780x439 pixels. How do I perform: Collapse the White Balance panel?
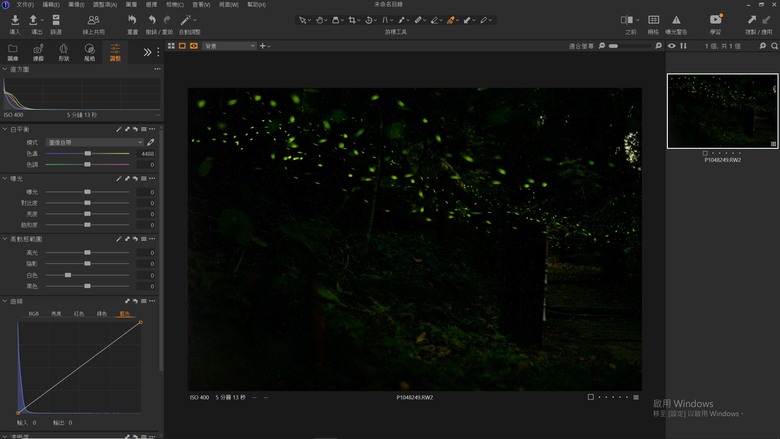(5, 129)
